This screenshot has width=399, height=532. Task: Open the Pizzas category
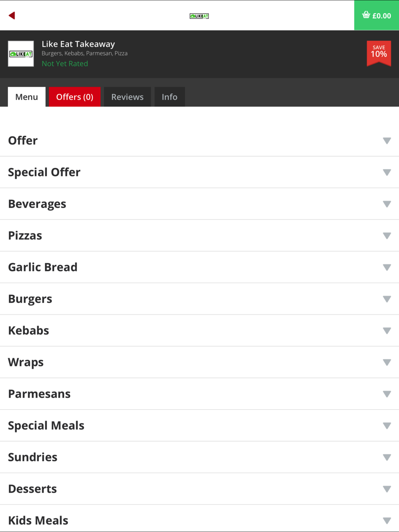tap(199, 236)
